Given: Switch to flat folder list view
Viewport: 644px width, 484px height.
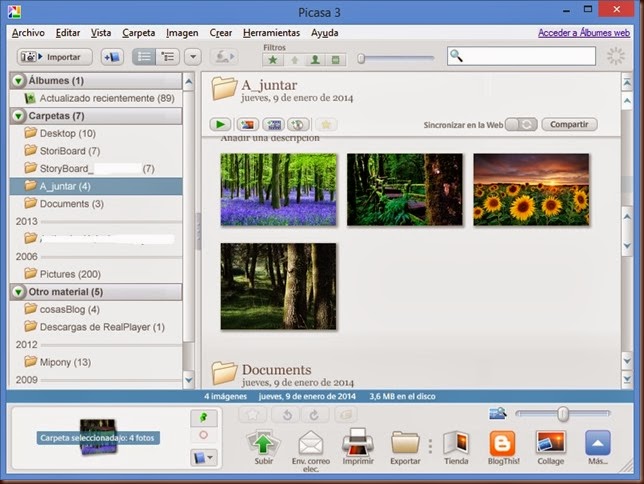Looking at the screenshot, I should pos(144,57).
